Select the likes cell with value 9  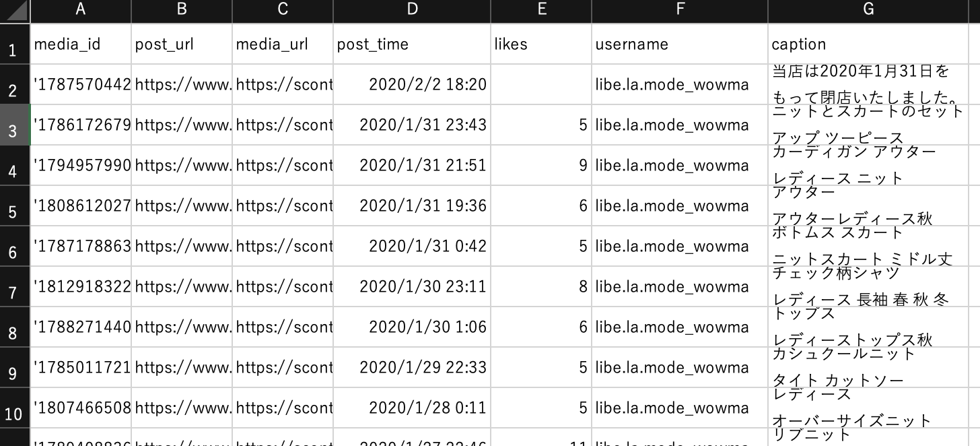pyautogui.click(x=541, y=165)
